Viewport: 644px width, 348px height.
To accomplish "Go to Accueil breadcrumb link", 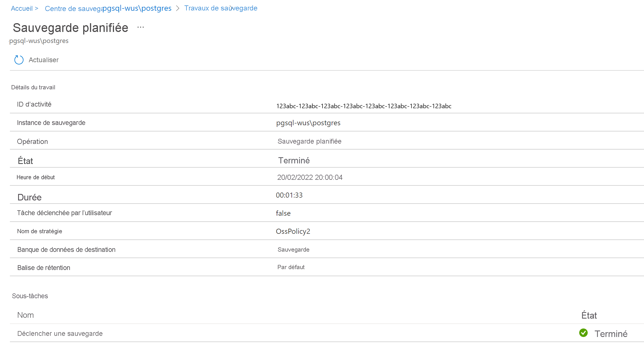I will point(22,8).
